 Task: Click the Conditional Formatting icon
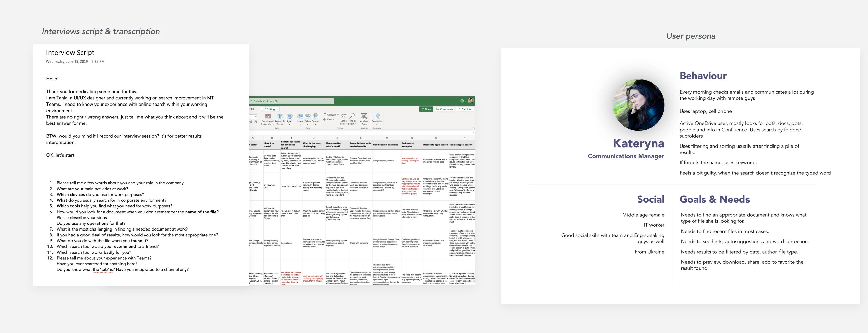(268, 116)
